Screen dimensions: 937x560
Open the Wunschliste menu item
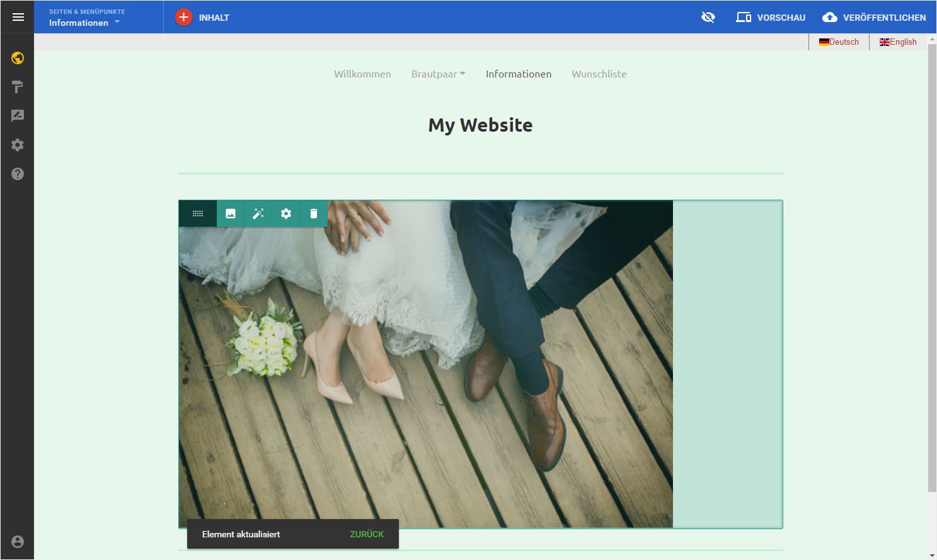pyautogui.click(x=599, y=74)
